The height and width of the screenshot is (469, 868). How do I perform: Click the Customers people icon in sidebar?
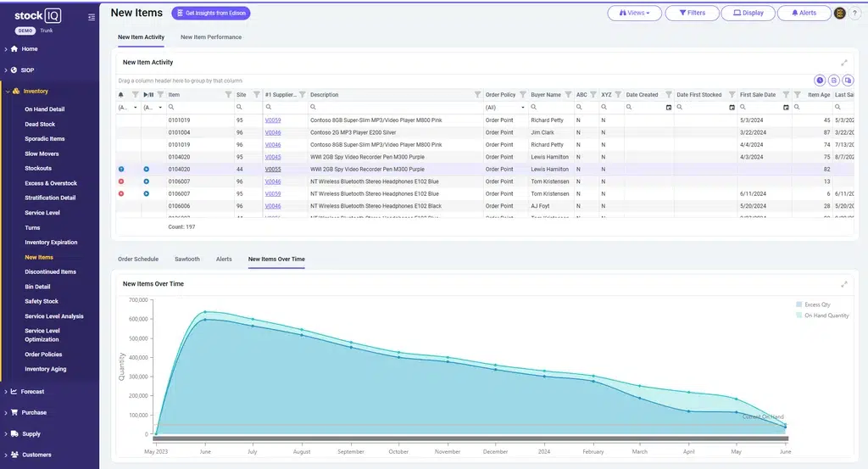[14, 455]
